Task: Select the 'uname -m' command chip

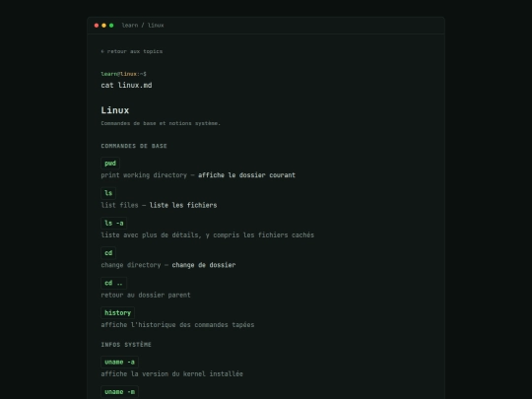Action: click(x=119, y=392)
